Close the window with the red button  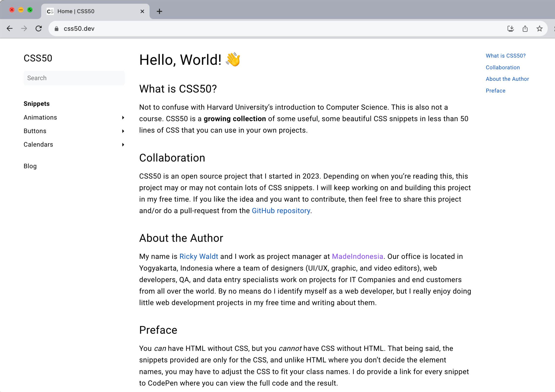(x=12, y=10)
